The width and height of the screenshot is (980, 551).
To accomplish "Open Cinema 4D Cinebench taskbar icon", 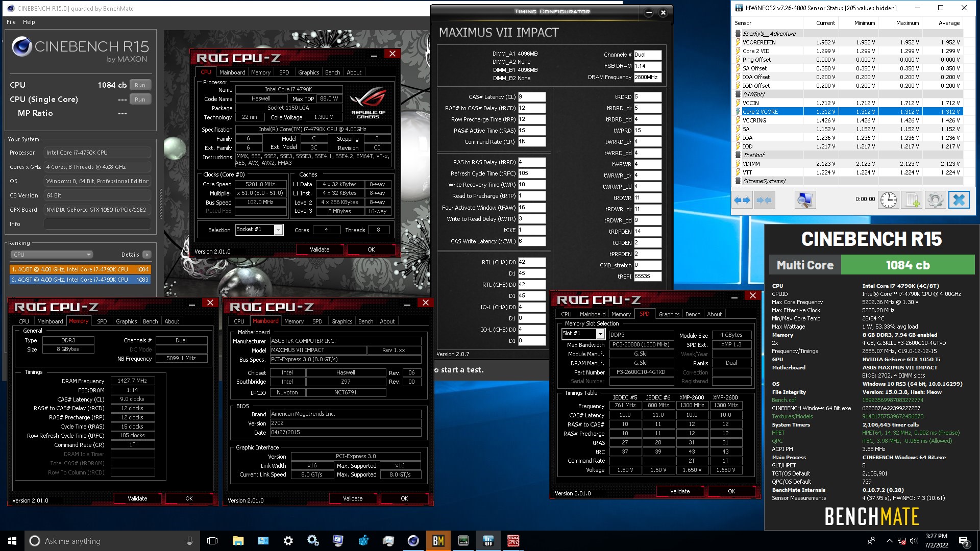I will point(413,541).
